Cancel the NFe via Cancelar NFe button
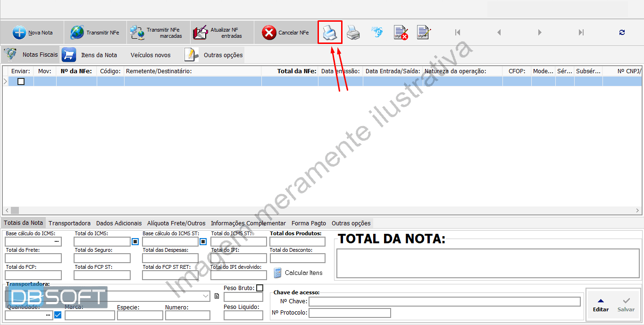644x325 pixels. [285, 32]
